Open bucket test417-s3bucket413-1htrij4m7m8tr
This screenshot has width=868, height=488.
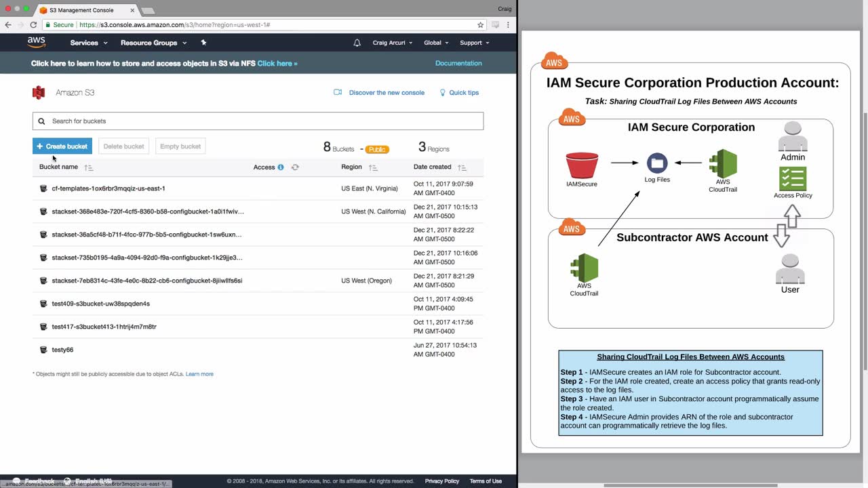[x=104, y=327]
